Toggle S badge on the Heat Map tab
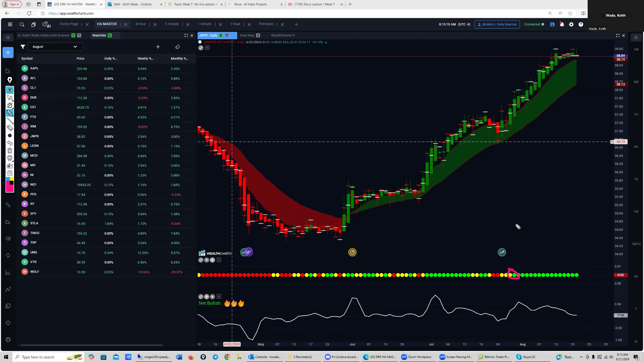Image resolution: width=644 pixels, height=362 pixels. (x=258, y=36)
